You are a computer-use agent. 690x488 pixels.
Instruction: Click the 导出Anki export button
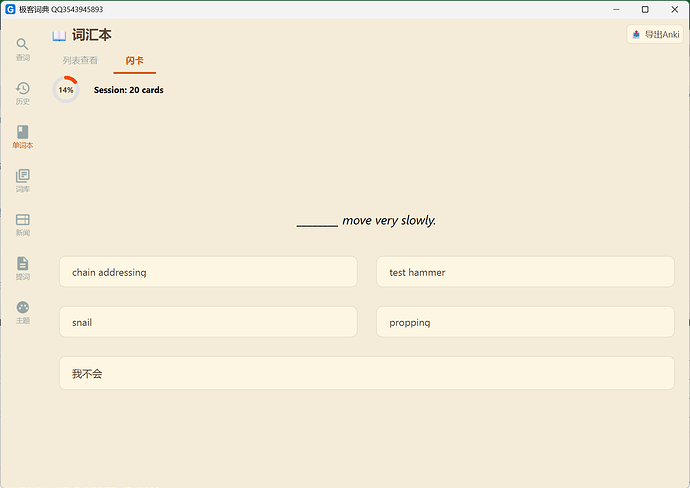point(655,34)
